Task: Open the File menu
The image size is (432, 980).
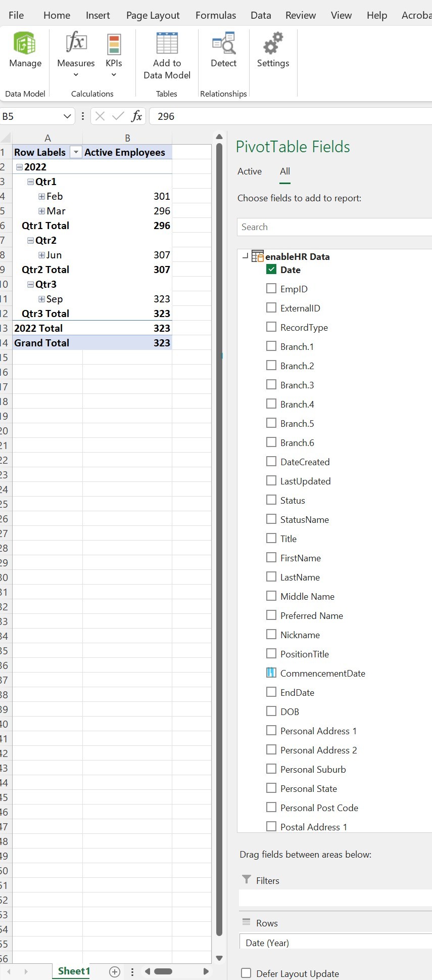Action: click(16, 15)
